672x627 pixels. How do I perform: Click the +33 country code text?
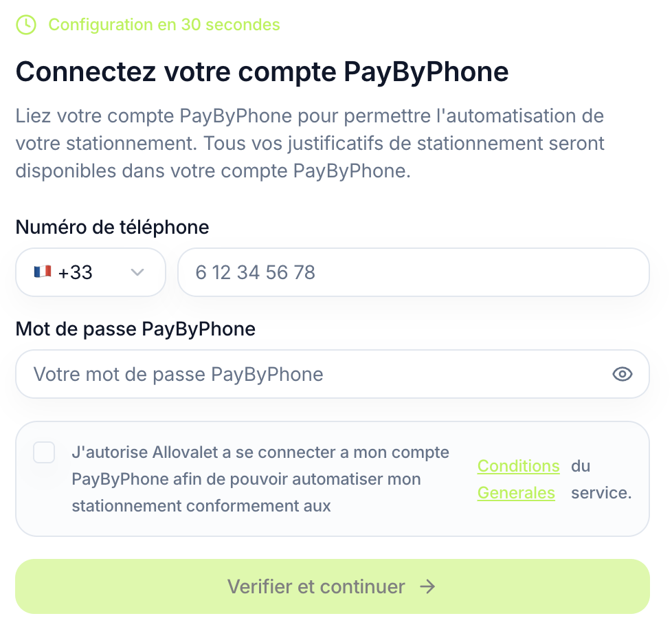76,272
